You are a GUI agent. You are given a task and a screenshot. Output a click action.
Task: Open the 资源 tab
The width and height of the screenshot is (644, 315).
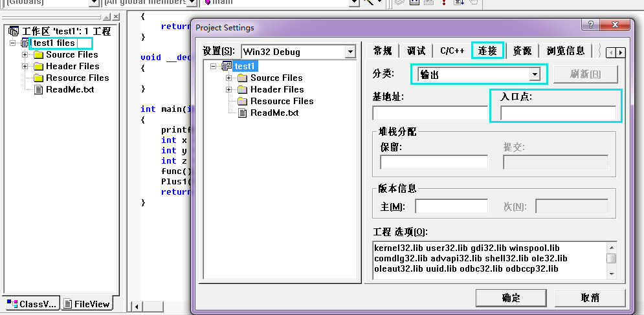pyautogui.click(x=522, y=51)
